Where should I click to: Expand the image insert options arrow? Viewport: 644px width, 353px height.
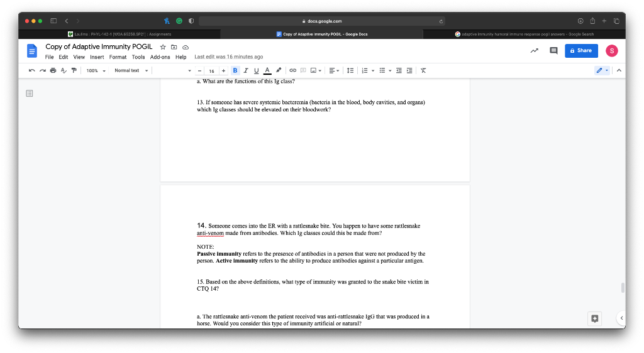(x=320, y=71)
